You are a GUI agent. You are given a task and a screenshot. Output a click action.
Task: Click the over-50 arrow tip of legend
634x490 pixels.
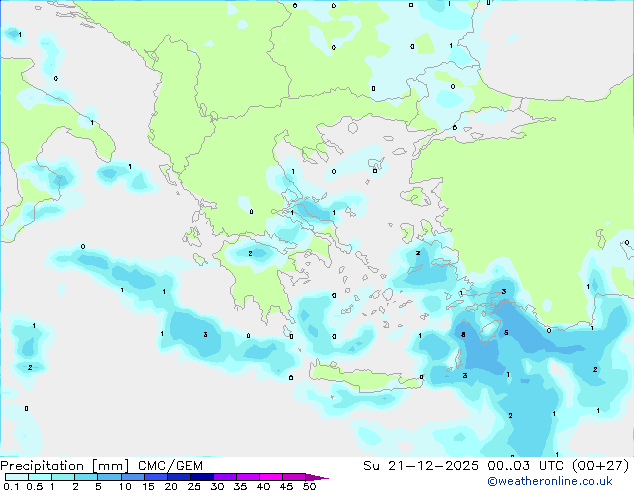[317, 477]
